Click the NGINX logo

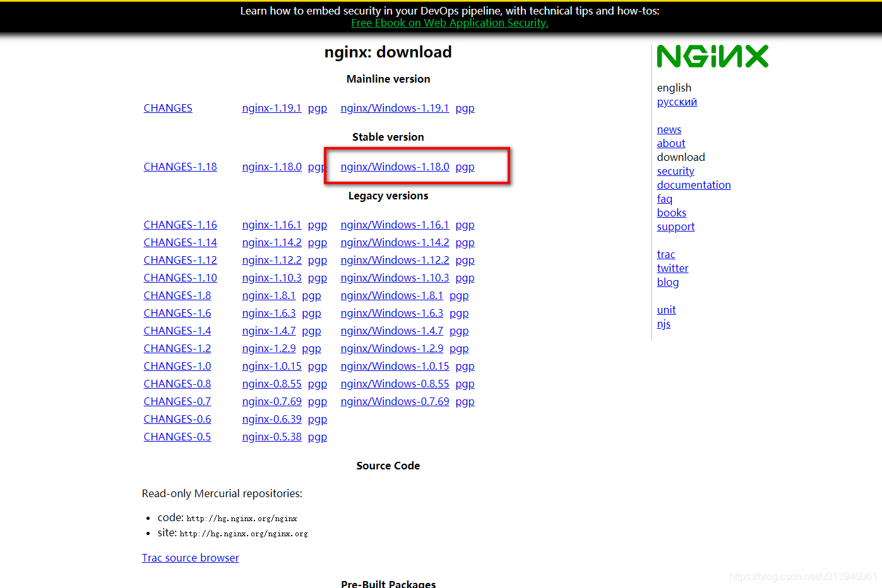(712, 56)
